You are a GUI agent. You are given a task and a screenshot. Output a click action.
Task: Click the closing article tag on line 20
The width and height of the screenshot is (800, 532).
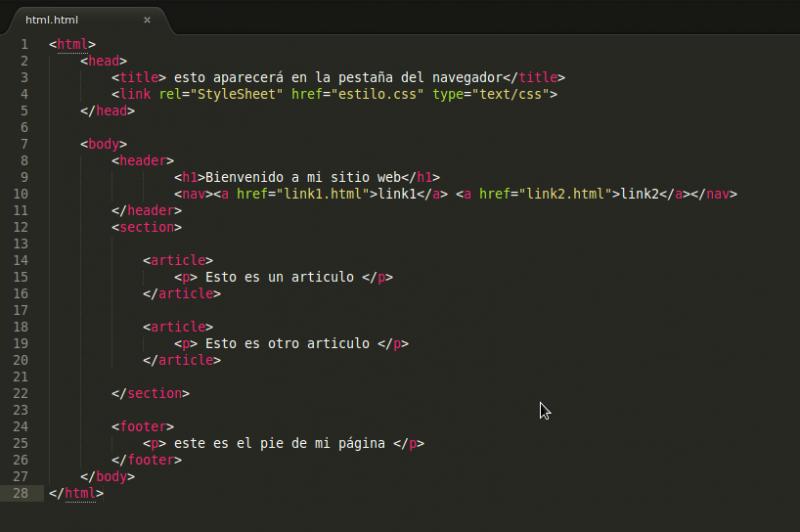[x=182, y=360]
